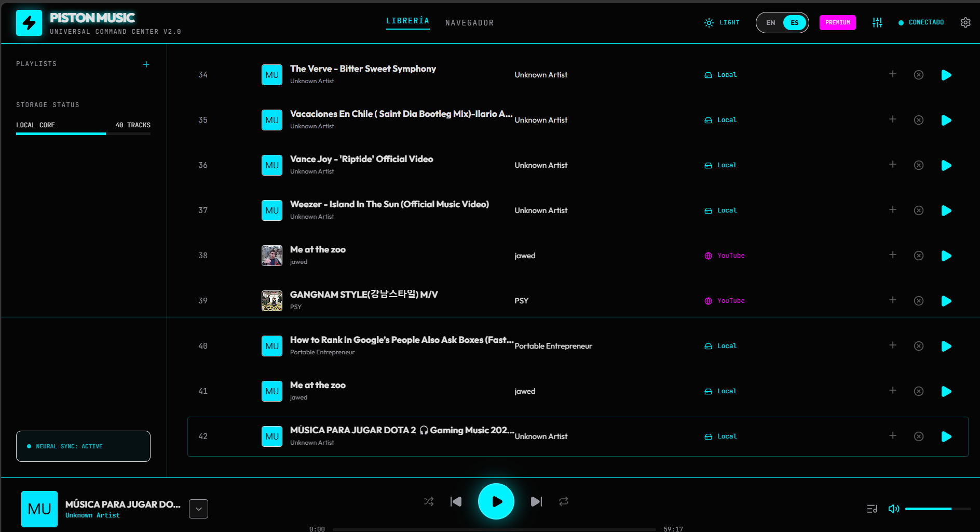Image resolution: width=980 pixels, height=532 pixels.
Task: Play Vance Joy Riptide track
Action: click(x=946, y=165)
